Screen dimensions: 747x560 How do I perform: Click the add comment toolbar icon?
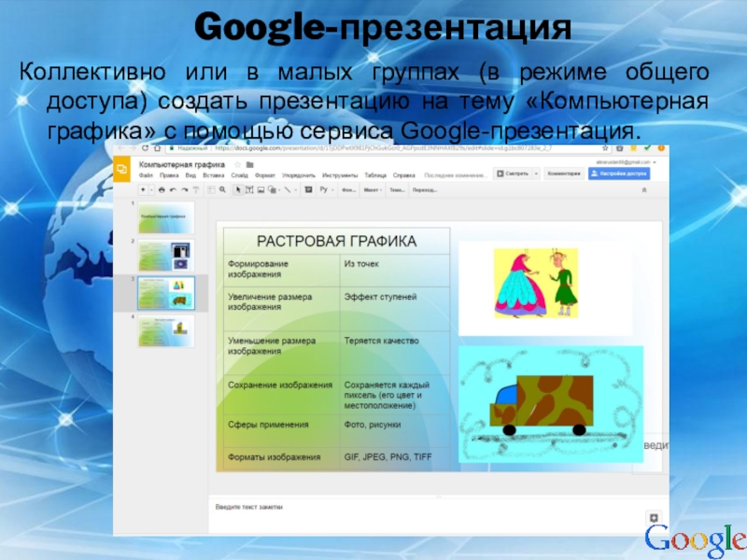(x=308, y=189)
